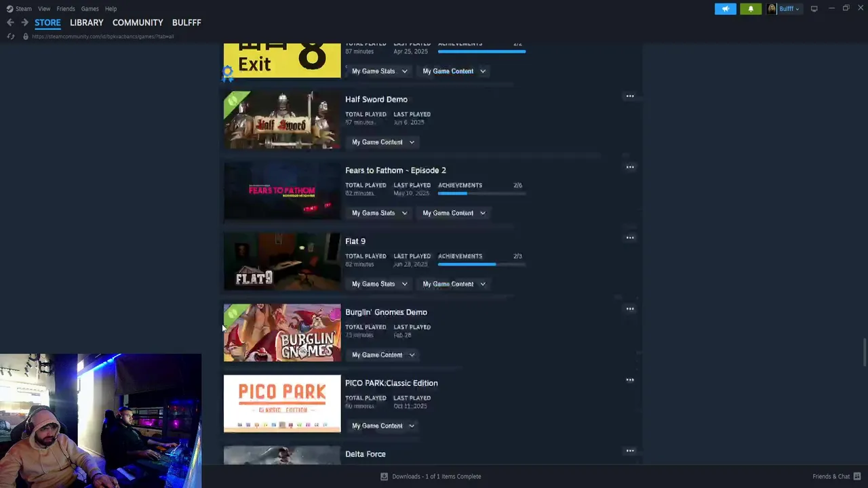Image resolution: width=868 pixels, height=488 pixels.
Task: Click the Friends & Chat icon
Action: click(x=857, y=476)
